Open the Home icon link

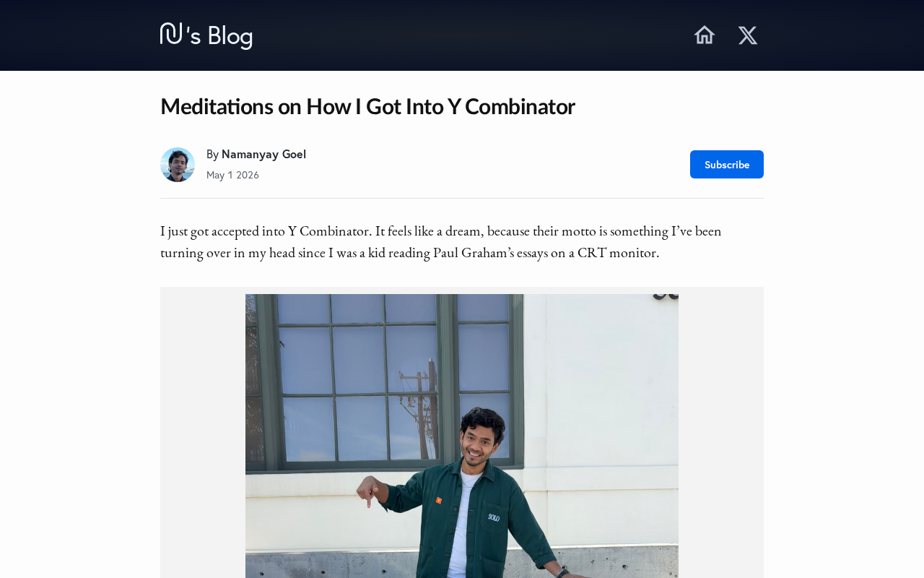click(x=705, y=35)
